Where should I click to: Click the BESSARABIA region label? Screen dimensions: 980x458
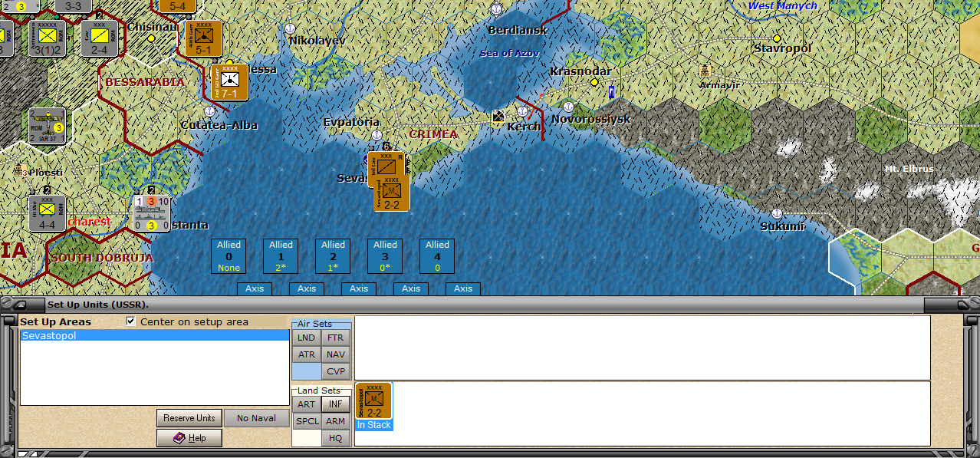coord(145,81)
